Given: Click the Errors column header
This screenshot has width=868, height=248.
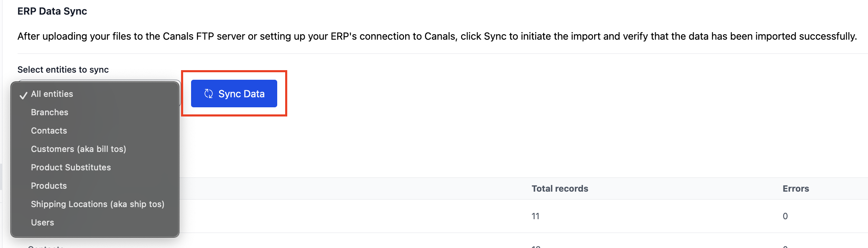Looking at the screenshot, I should 796,189.
